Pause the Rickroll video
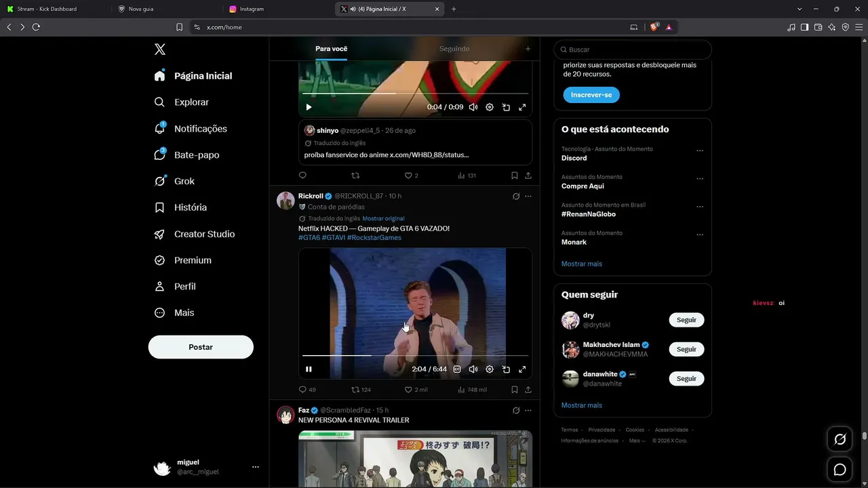Screen dimensions: 868x488 pyautogui.click(x=309, y=369)
